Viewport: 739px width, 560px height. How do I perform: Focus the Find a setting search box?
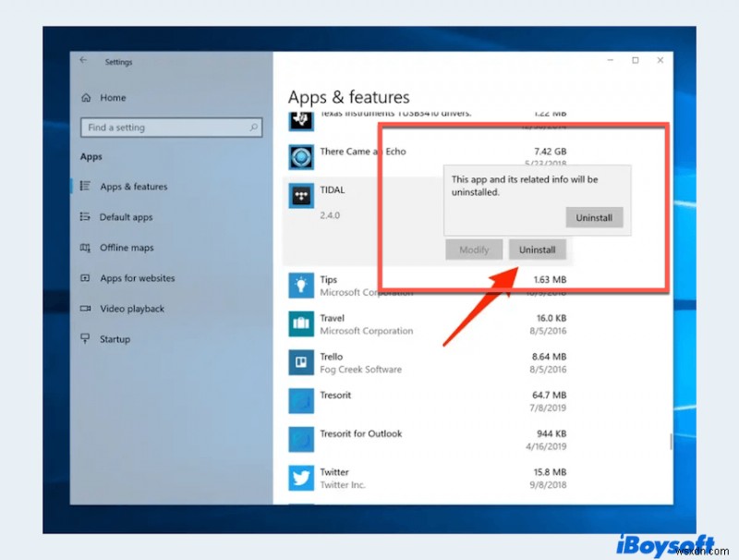[171, 128]
